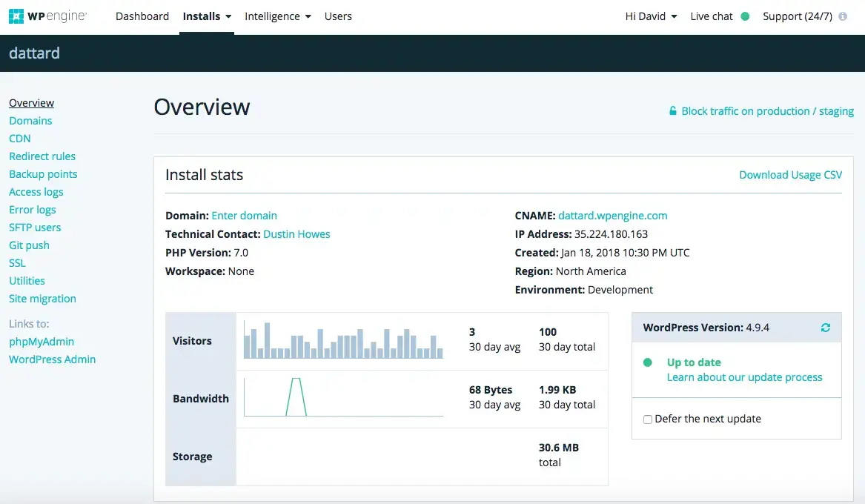Click Learn about our update process
This screenshot has width=865, height=504.
[745, 377]
